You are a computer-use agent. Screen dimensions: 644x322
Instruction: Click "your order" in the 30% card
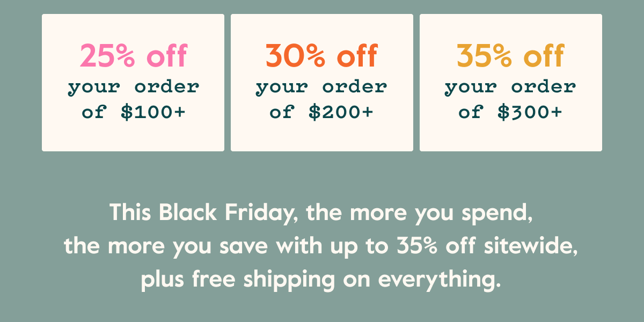pos(322,87)
